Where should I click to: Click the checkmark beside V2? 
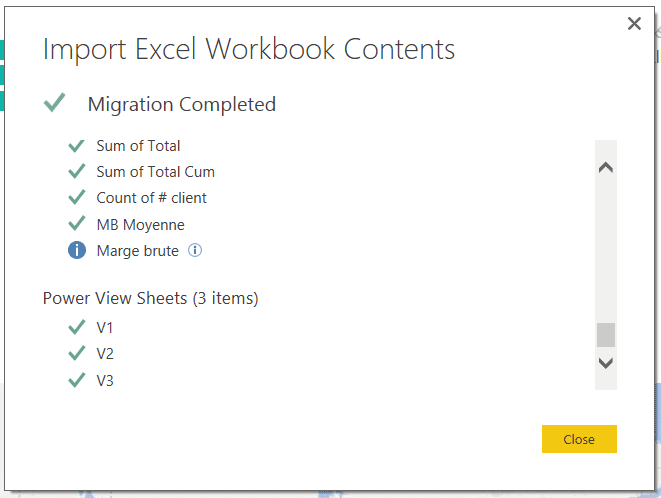click(76, 353)
